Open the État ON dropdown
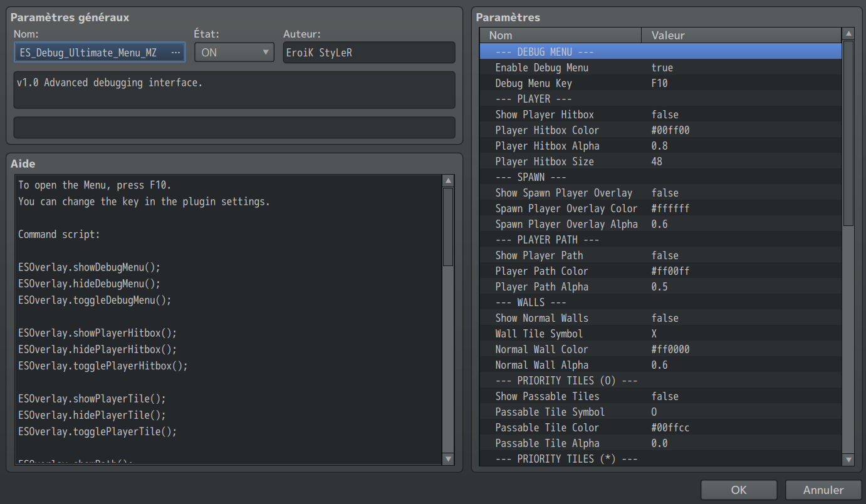Screen dimensions: 866x504 [234, 53]
